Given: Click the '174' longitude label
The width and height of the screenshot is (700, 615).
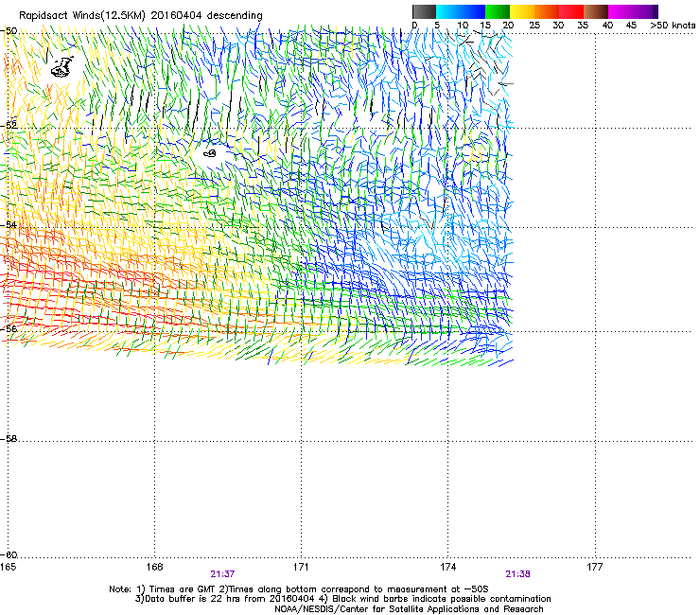Looking at the screenshot, I should [447, 567].
